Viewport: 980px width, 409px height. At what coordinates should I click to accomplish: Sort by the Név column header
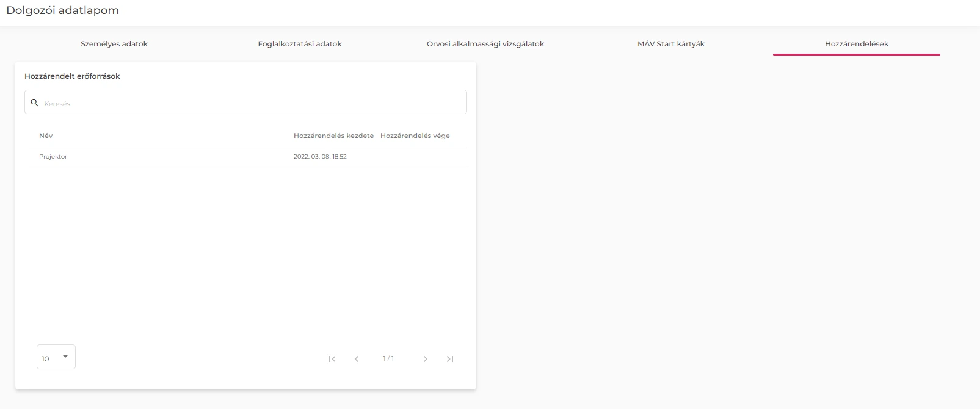tap(46, 136)
